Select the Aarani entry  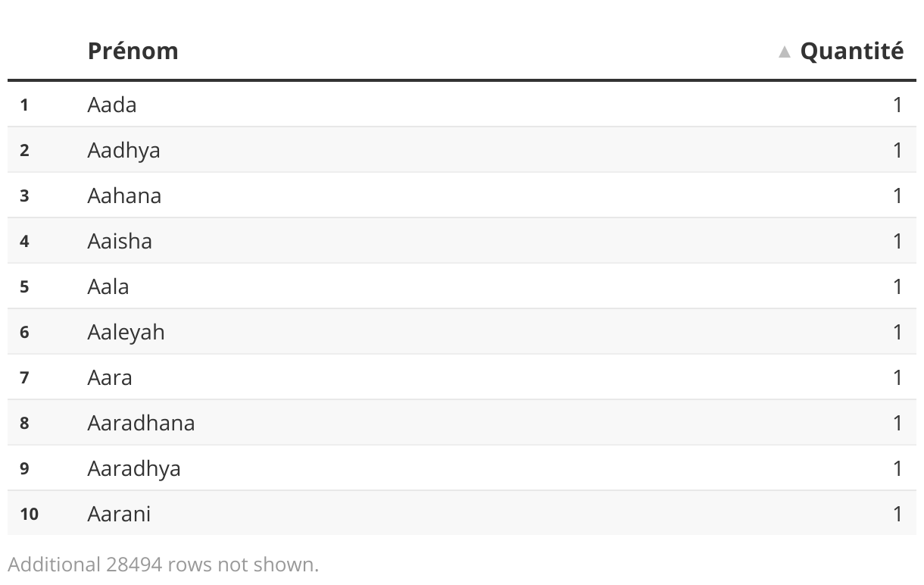[119, 514]
